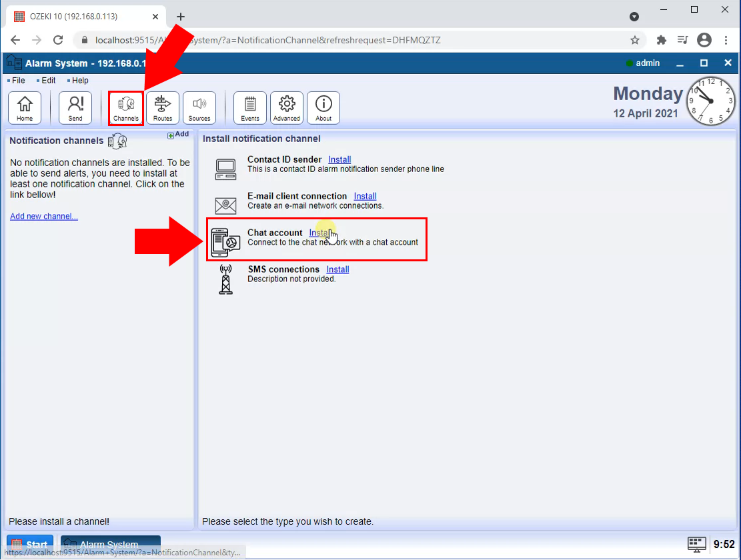Open the Channels toolbar icon
This screenshot has width=741, height=560.
click(x=126, y=107)
